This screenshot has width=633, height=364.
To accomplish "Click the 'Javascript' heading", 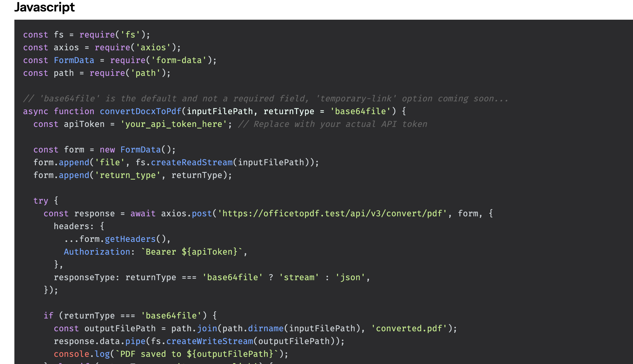I will tap(44, 7).
